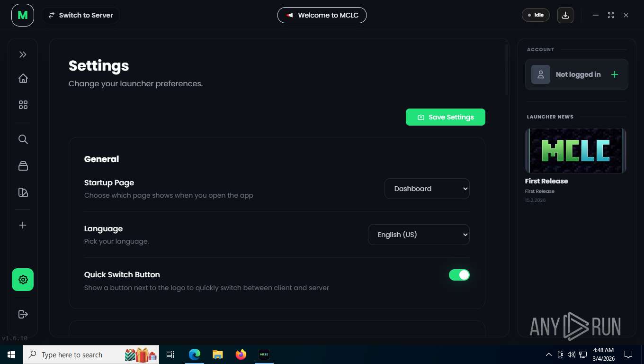Open the Startup Page dropdown
The height and width of the screenshot is (364, 644).
coord(427,189)
